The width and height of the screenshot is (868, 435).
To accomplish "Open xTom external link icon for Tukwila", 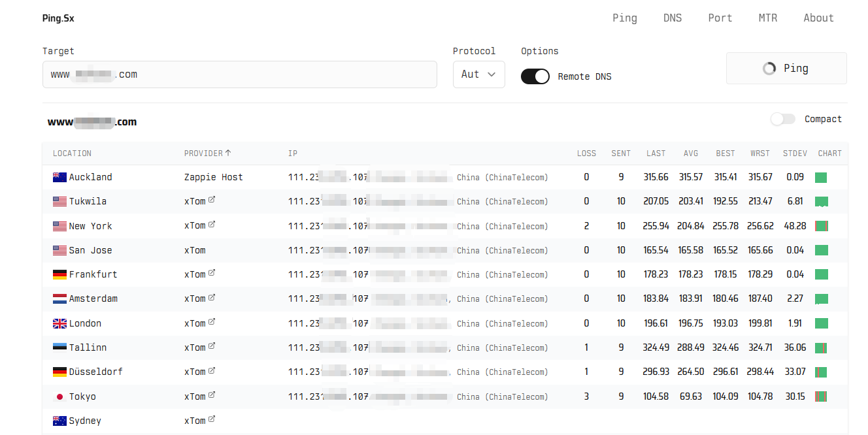I will 212,201.
